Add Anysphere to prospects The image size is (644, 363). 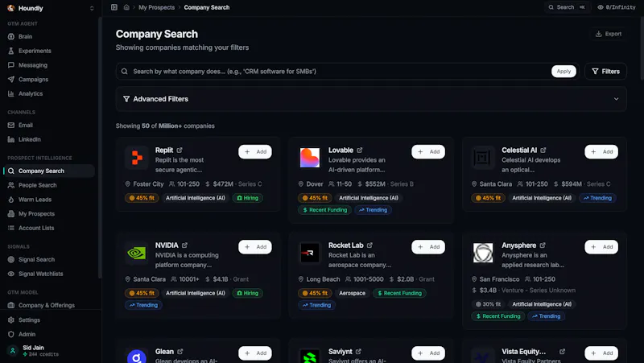pos(601,247)
